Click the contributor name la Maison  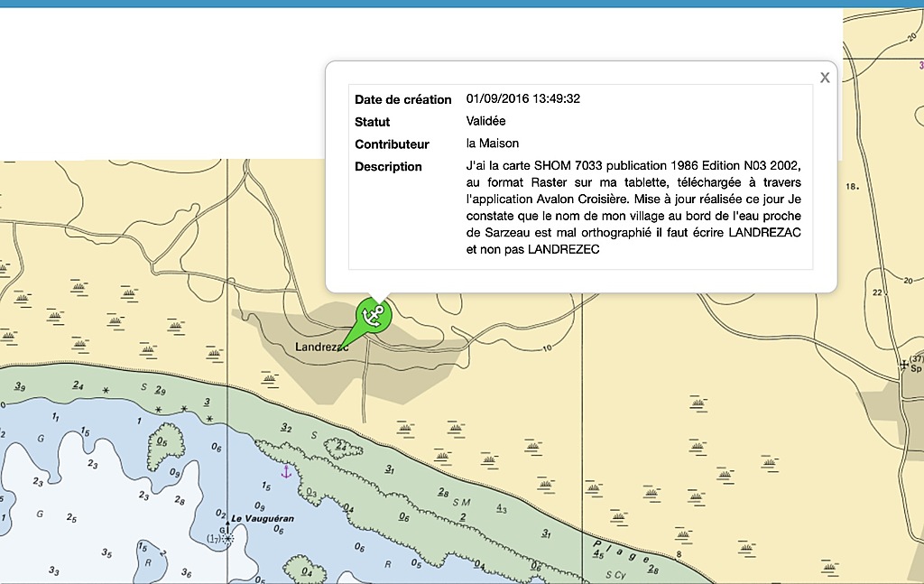point(492,144)
